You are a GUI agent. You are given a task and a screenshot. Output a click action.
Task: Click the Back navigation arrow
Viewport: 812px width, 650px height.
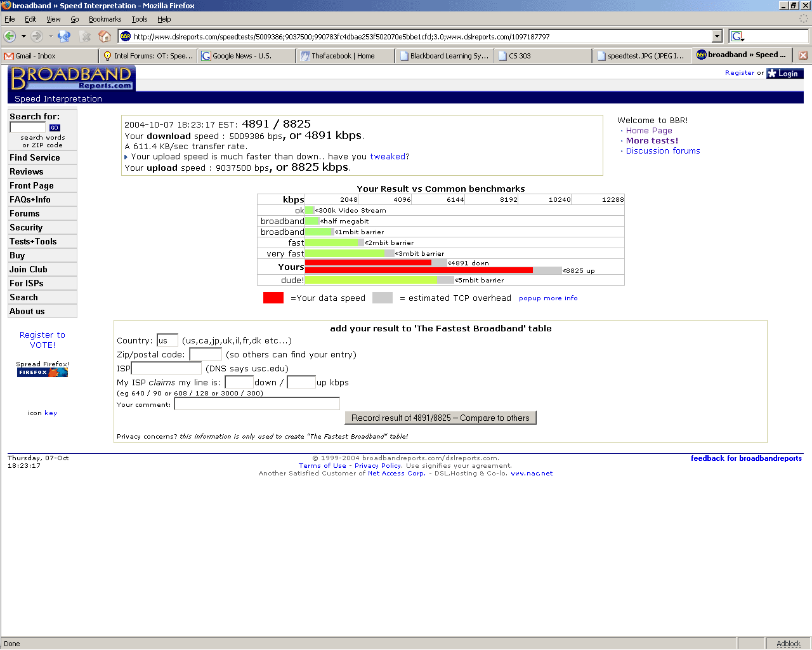(x=10, y=36)
